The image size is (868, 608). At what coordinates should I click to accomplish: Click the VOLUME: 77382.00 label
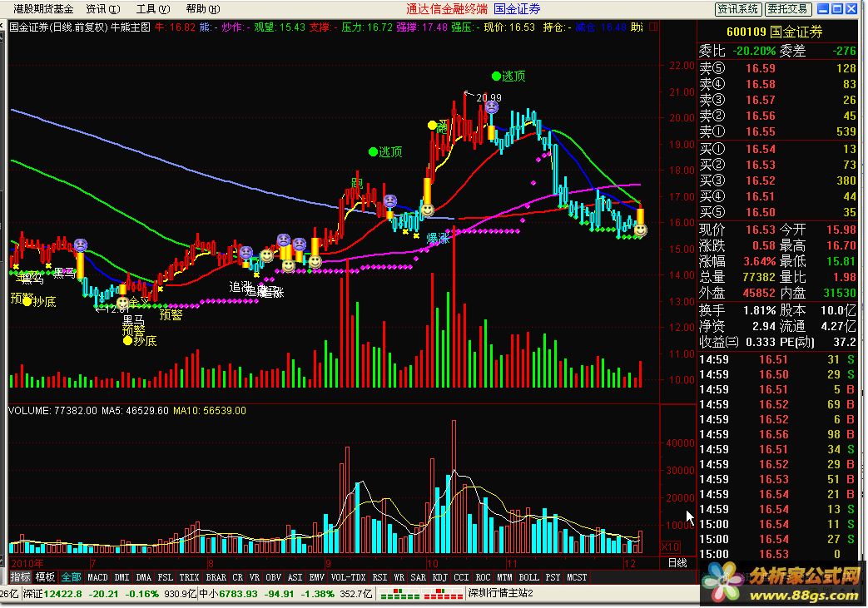tap(52, 411)
